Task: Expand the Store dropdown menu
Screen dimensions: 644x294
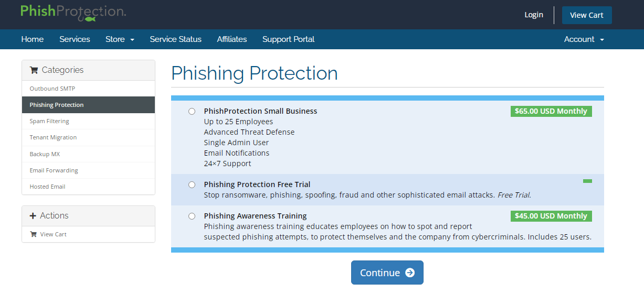Action: coord(120,39)
